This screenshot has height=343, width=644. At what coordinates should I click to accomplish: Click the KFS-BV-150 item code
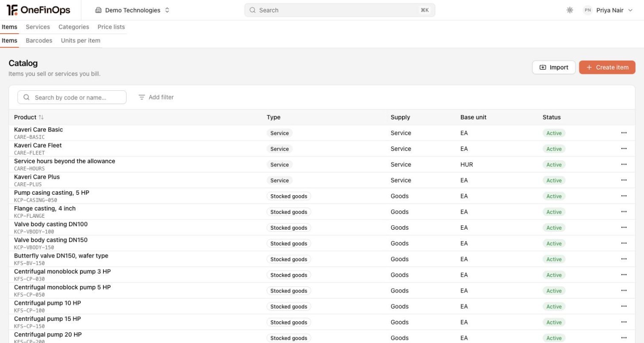tap(29, 263)
